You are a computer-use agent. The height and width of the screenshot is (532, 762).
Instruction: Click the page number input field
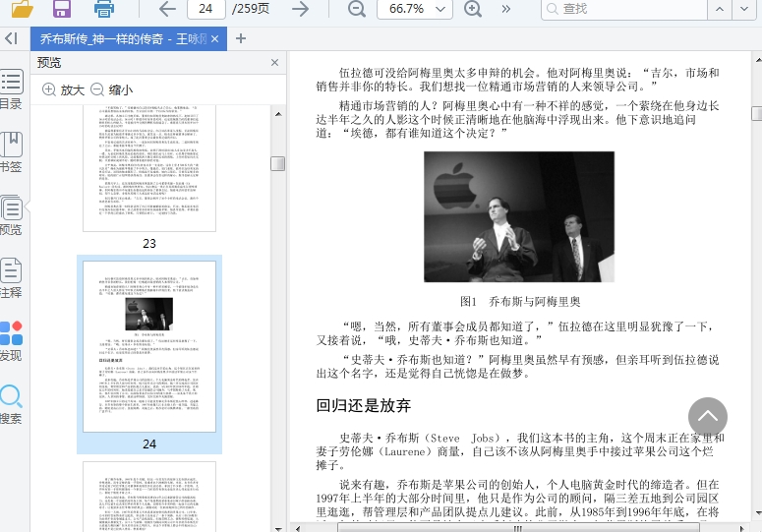[x=205, y=9]
